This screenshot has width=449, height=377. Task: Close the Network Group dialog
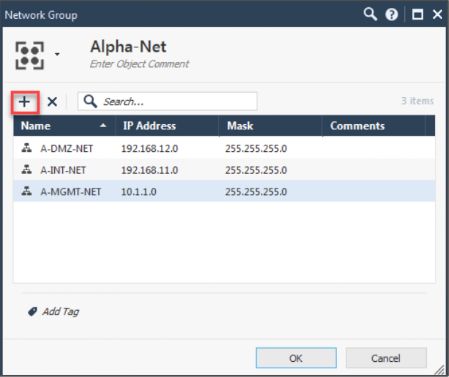coord(437,15)
